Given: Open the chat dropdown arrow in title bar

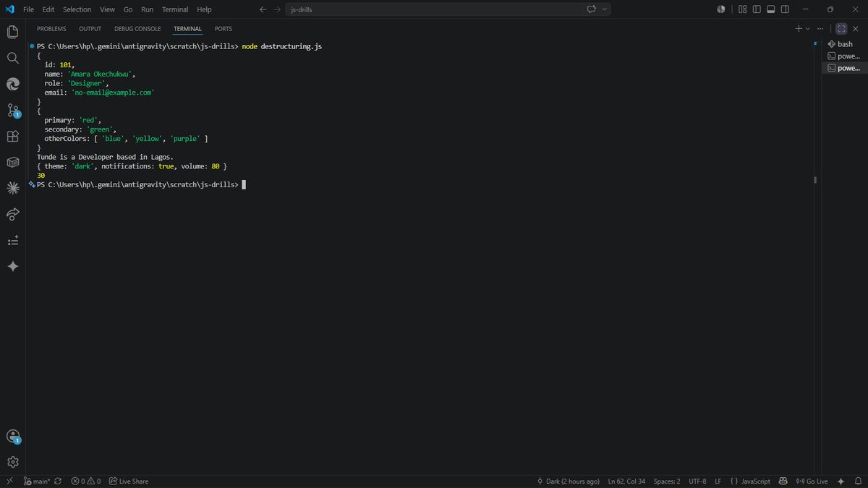Looking at the screenshot, I should coord(605,9).
